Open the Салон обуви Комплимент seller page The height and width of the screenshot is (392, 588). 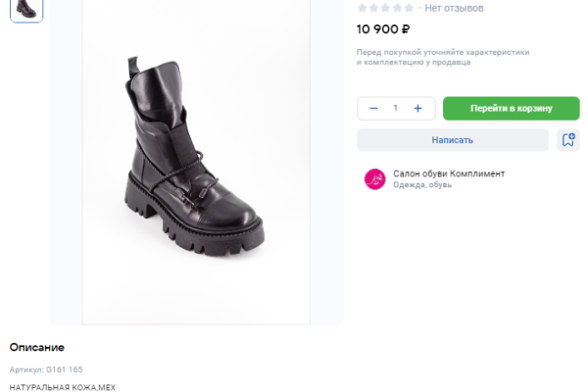pyautogui.click(x=449, y=173)
